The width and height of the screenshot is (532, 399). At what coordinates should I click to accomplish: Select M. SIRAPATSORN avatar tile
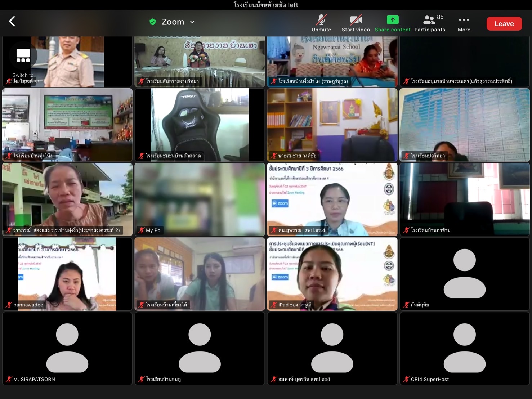point(67,349)
